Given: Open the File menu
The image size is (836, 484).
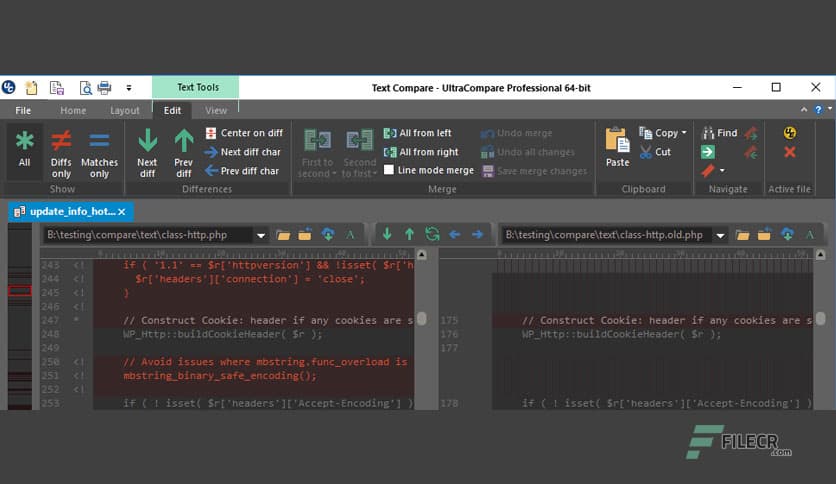Looking at the screenshot, I should click(23, 110).
